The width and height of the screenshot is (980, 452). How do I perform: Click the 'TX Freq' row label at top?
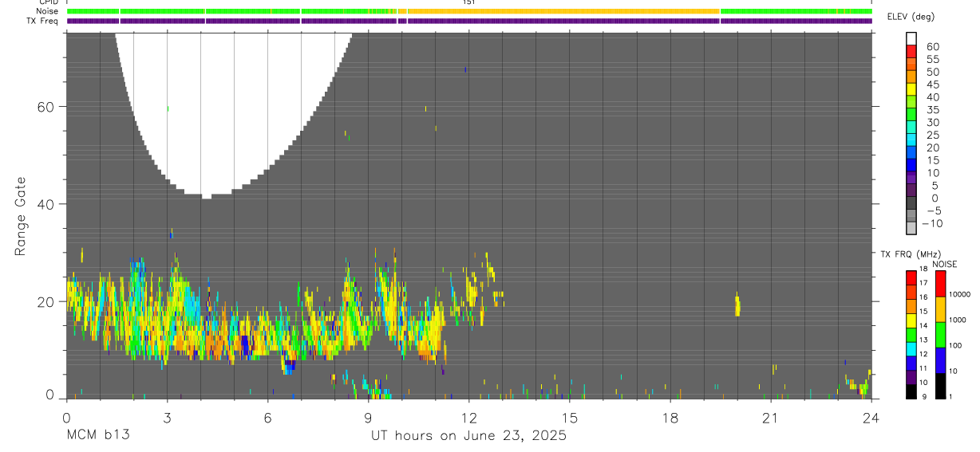coord(42,21)
